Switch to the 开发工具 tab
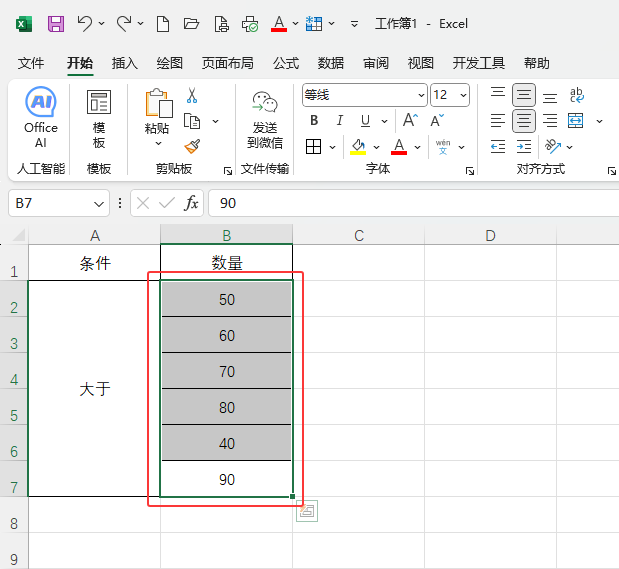619x569 pixels. tap(478, 63)
